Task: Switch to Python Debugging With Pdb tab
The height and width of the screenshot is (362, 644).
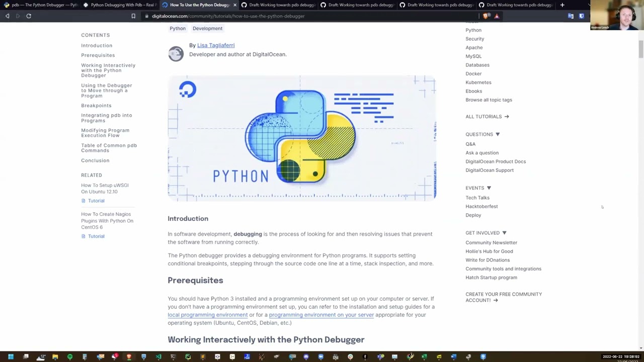Action: click(x=120, y=5)
